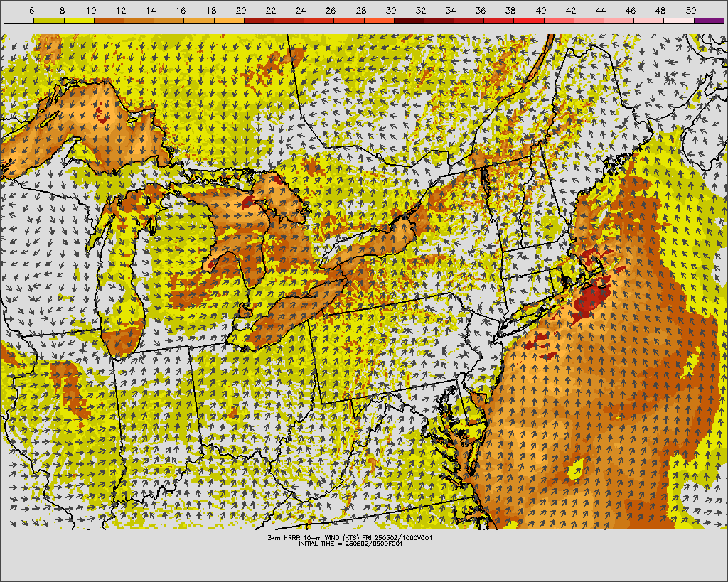The width and height of the screenshot is (728, 582).
Task: Pick the near-white 48–50 knot swatch
Action: [679, 21]
